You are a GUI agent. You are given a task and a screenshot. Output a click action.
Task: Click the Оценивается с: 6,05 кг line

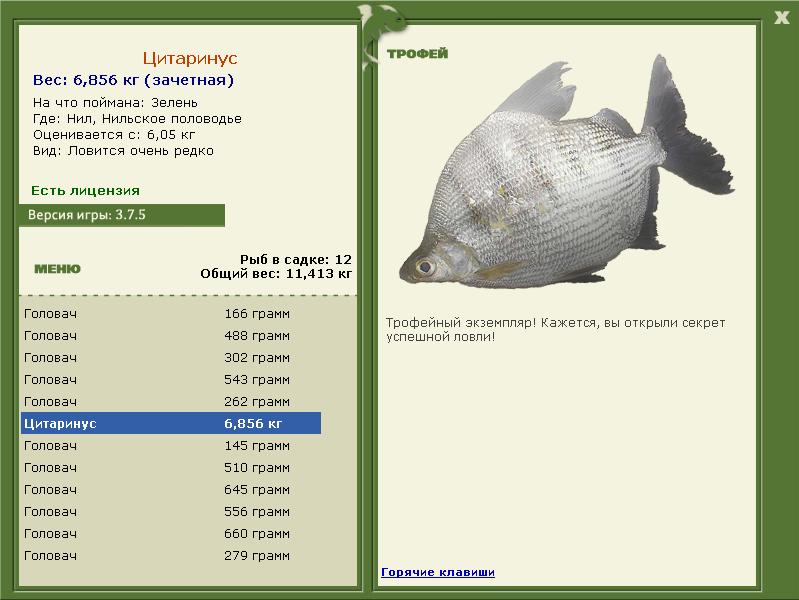click(114, 135)
